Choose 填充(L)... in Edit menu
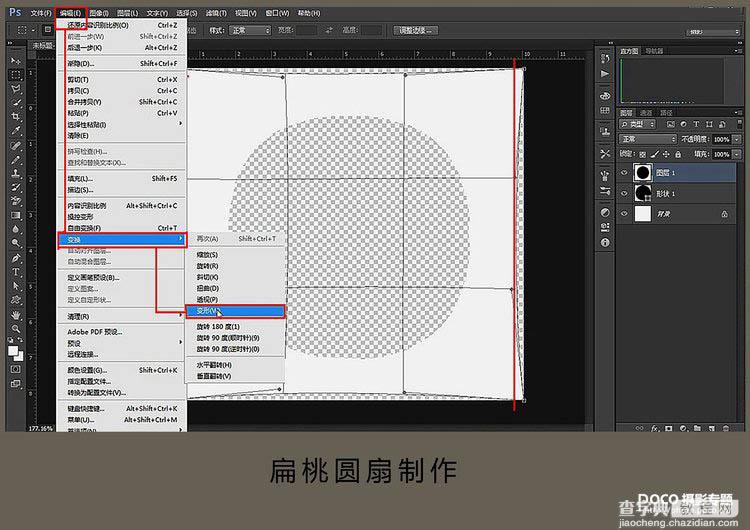The image size is (750, 530). point(122,178)
